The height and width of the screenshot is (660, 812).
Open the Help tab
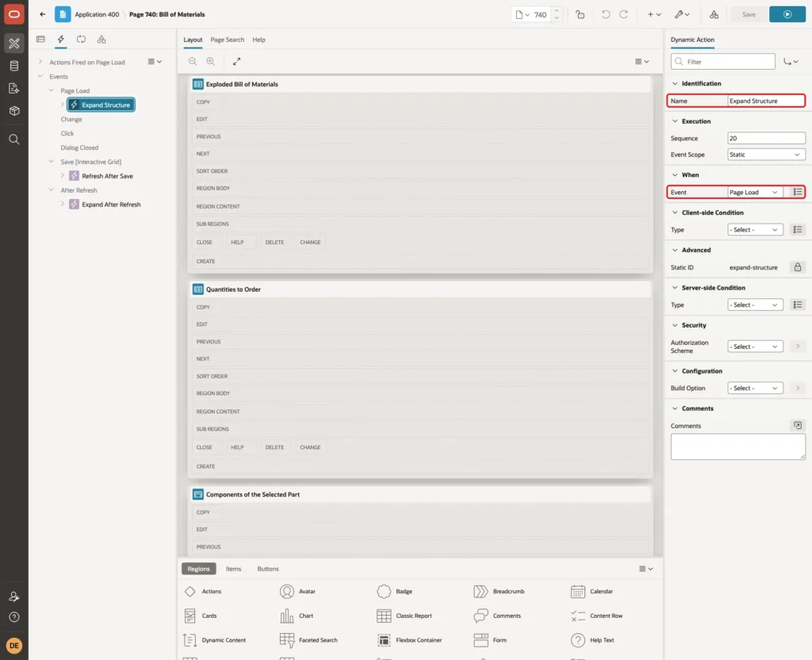(x=259, y=40)
